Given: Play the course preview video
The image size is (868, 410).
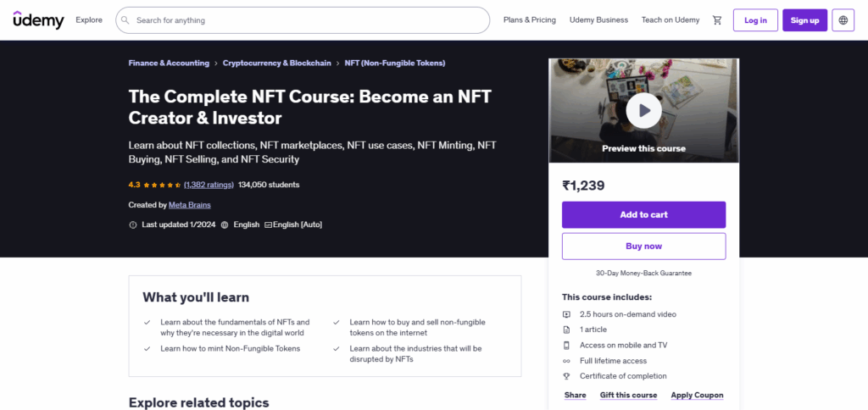Looking at the screenshot, I should click(643, 110).
